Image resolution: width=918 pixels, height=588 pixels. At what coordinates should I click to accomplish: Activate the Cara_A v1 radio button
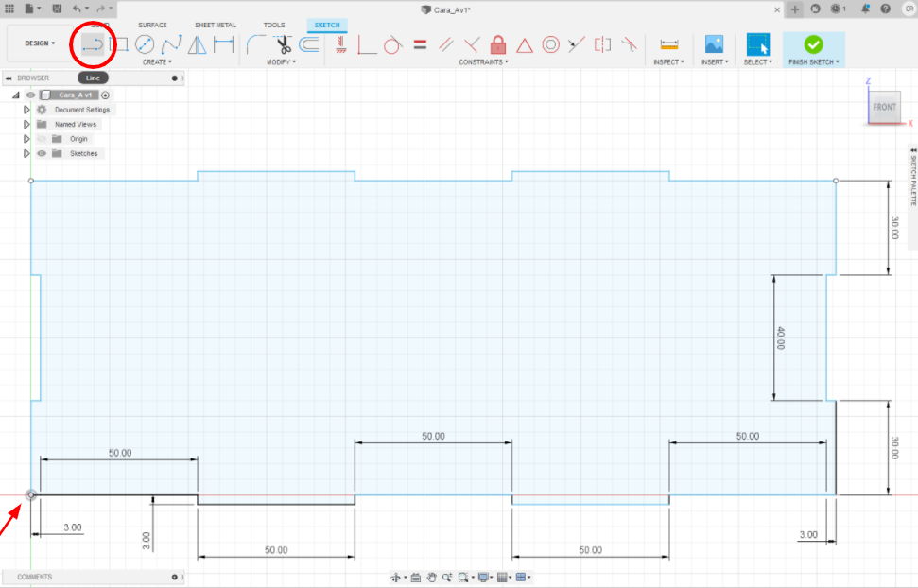pyautogui.click(x=105, y=95)
